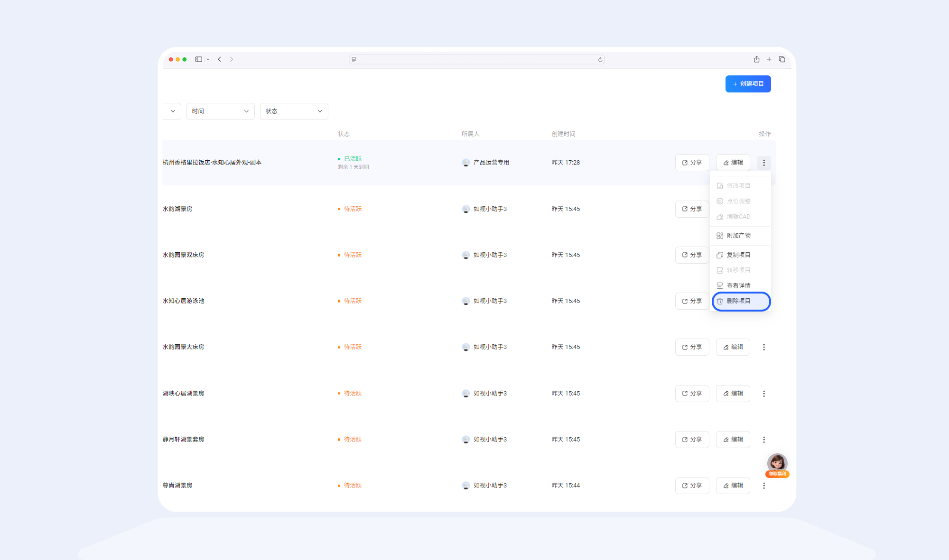949x560 pixels.
Task: Click the browser share icon
Action: pyautogui.click(x=756, y=59)
